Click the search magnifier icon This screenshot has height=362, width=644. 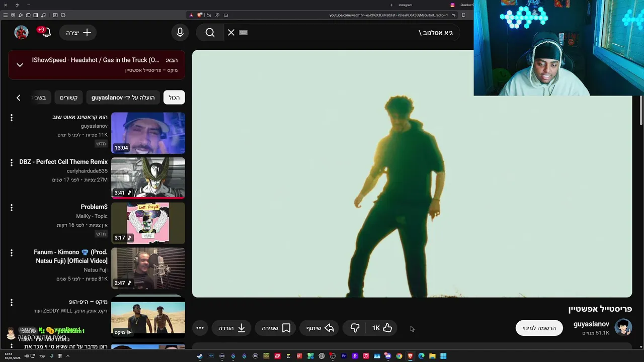[x=210, y=33]
